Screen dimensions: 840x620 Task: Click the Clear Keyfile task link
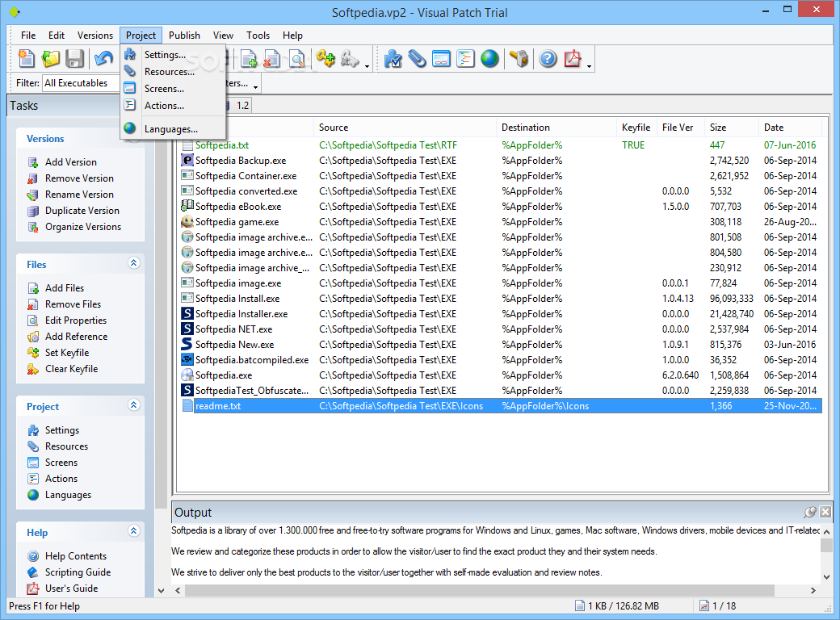point(71,369)
